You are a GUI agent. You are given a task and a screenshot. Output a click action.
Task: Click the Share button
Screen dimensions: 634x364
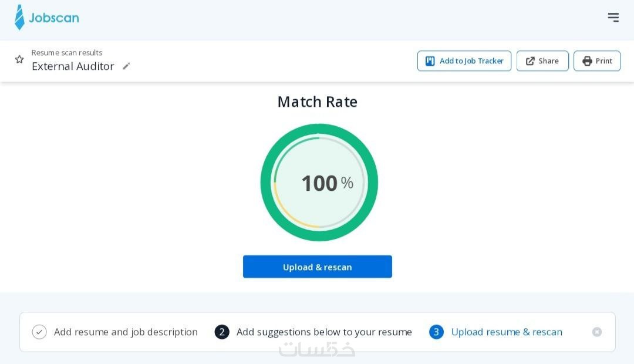coord(542,61)
